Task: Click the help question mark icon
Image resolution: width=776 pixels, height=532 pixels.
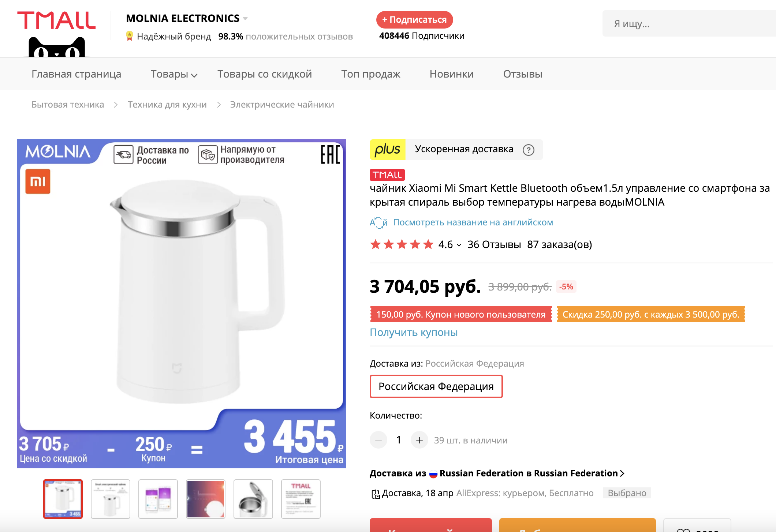Action: pos(528,150)
